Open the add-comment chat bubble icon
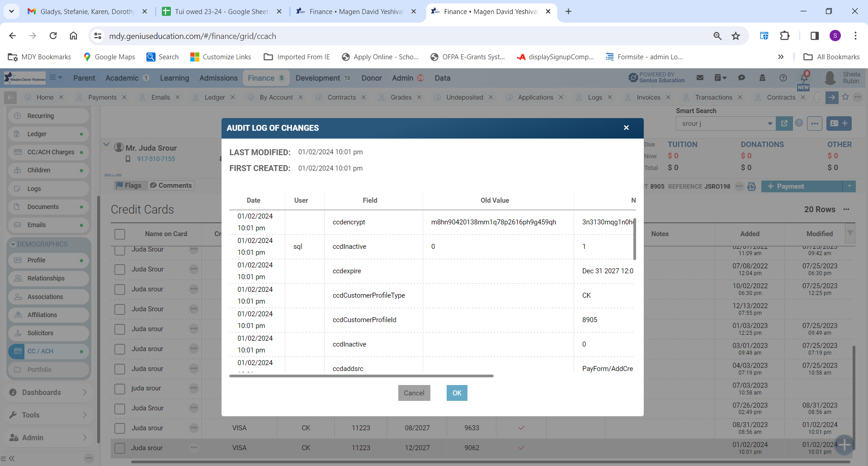The image size is (868, 466). 741,78
